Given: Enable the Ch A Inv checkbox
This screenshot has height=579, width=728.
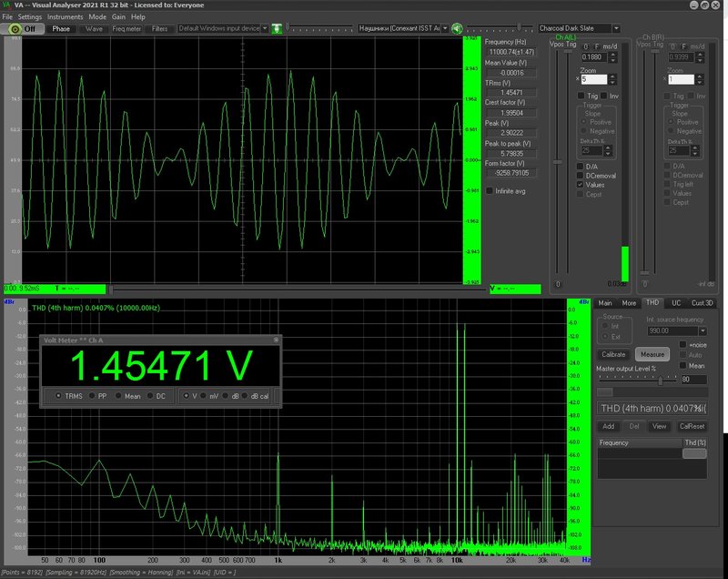Looking at the screenshot, I should tap(603, 96).
